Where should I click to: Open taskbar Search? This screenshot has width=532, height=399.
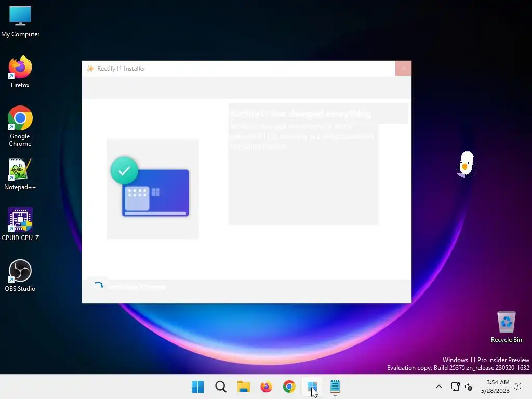(x=220, y=387)
